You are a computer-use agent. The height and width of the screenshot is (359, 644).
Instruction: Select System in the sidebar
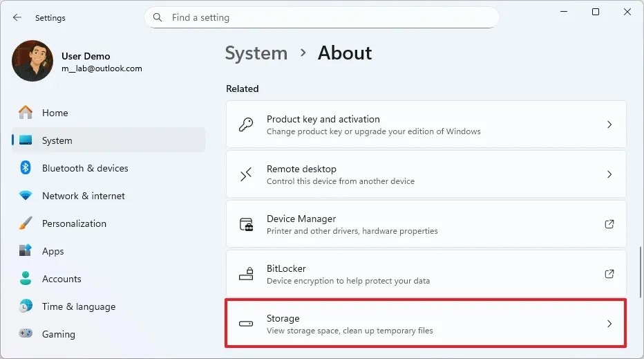pos(108,140)
